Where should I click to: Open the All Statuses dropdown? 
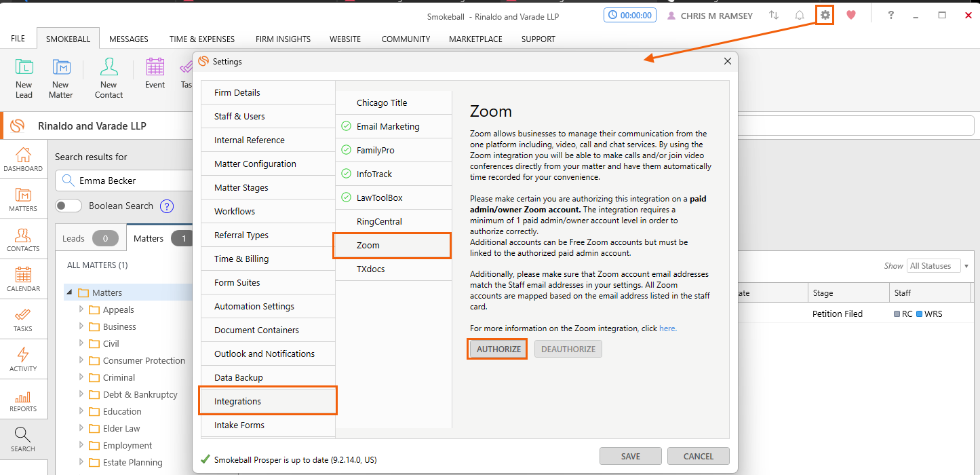[938, 266]
